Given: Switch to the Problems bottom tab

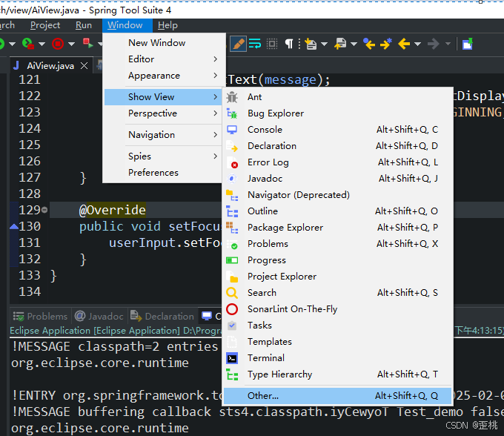Looking at the screenshot, I should (x=41, y=317).
